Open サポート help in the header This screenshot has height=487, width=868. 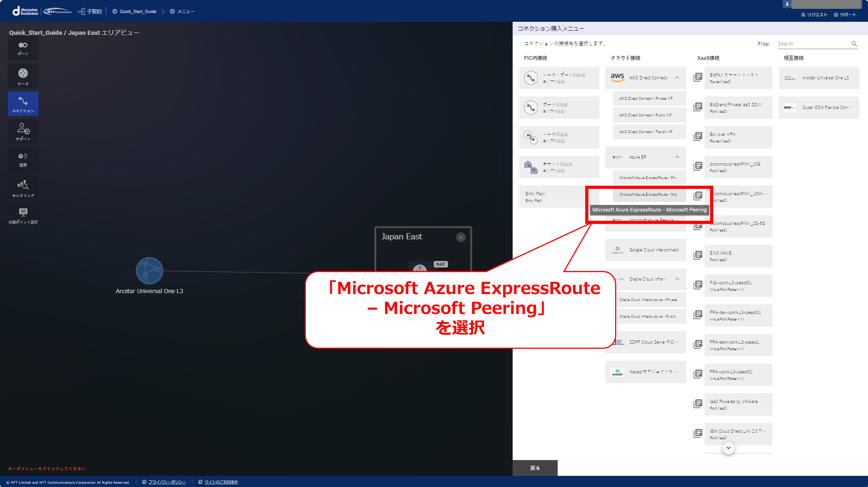[x=845, y=14]
